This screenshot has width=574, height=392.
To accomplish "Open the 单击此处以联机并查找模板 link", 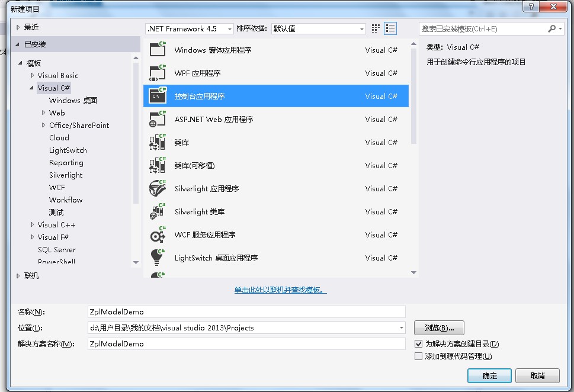I will 280,290.
